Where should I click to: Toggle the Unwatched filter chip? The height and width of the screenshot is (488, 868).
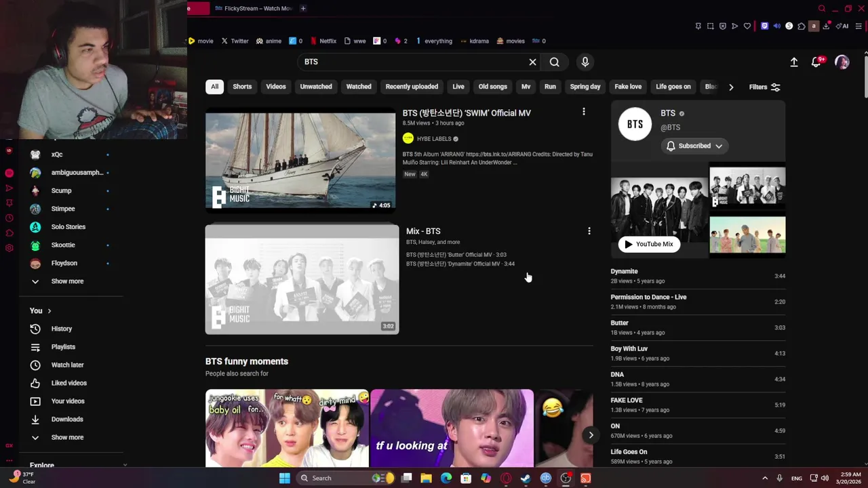click(x=316, y=87)
